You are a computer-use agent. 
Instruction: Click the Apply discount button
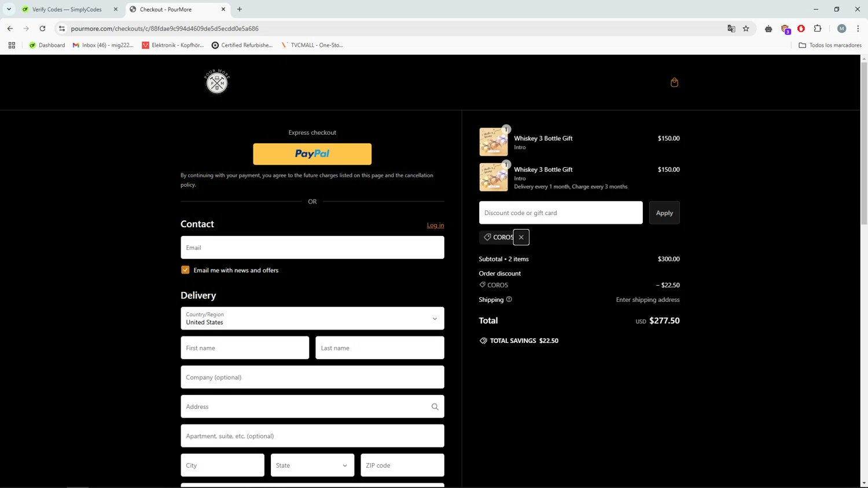[664, 213]
